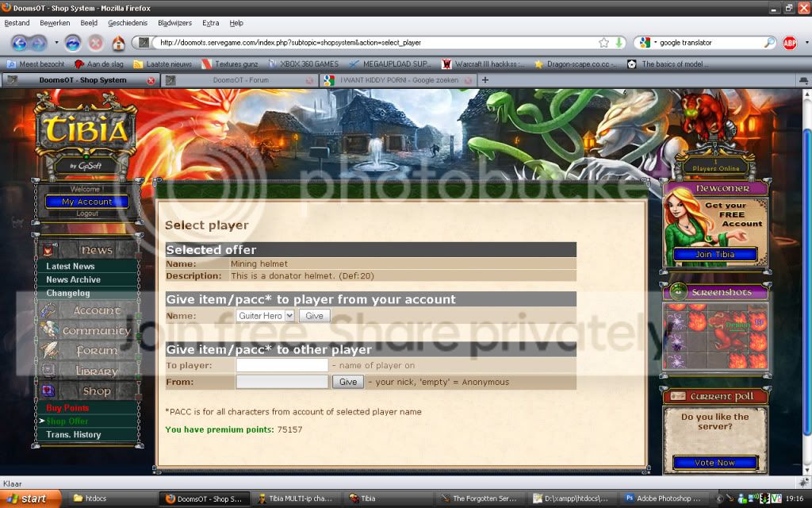Open the Adblock Plus ABP icon
This screenshot has height=508, width=812.
tap(790, 43)
